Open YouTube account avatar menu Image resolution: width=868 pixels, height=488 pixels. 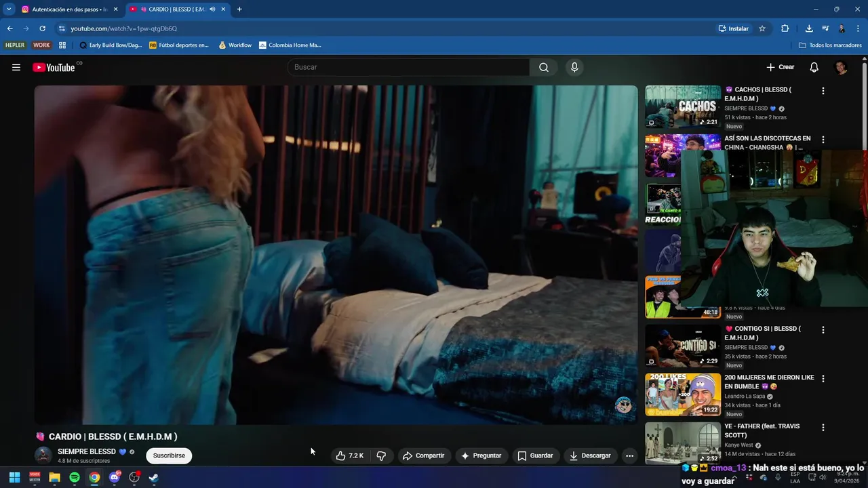pos(841,67)
